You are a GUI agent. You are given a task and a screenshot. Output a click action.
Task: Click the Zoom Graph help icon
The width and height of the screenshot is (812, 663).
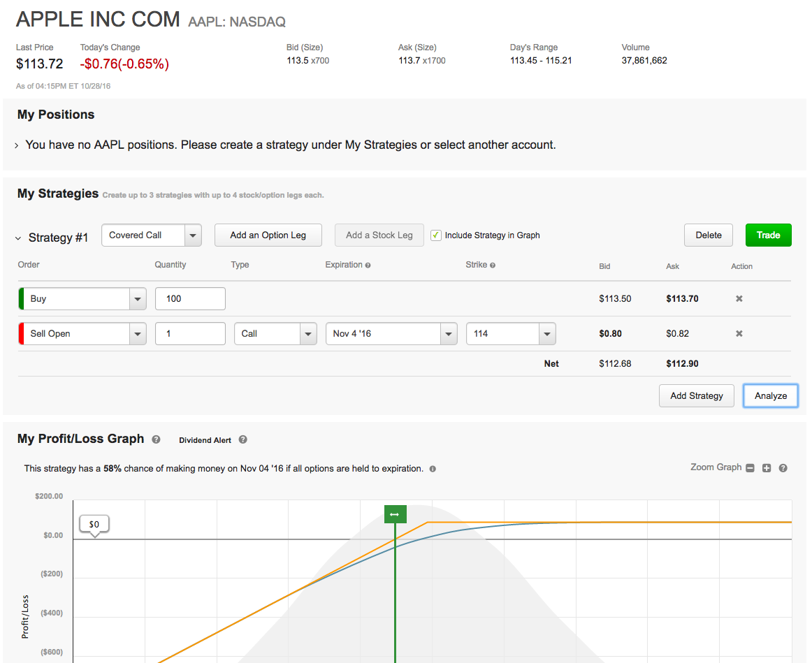click(x=783, y=468)
